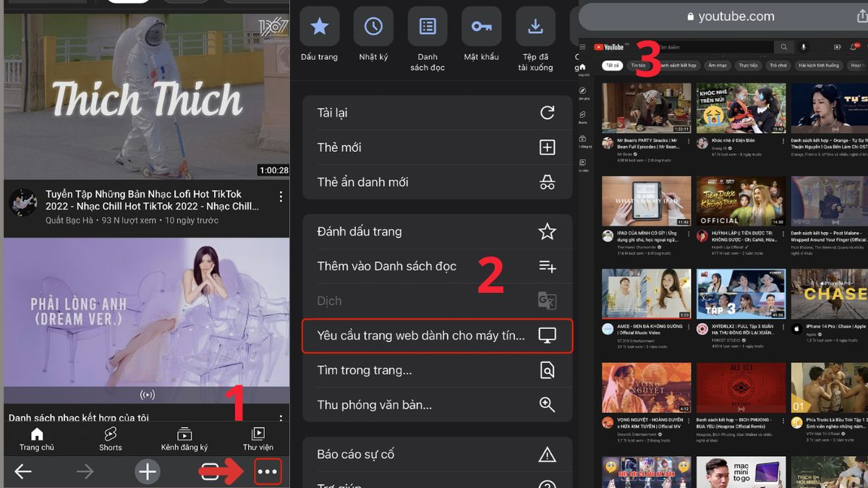The height and width of the screenshot is (488, 868).
Task: Switch to Kênh đăng ký tab
Action: point(184,439)
